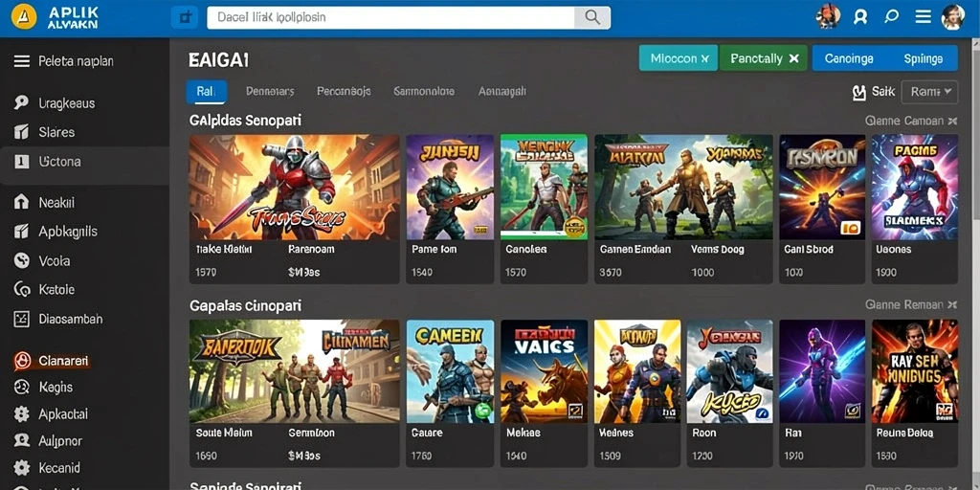Open the CAMEEK game thumbnail
The height and width of the screenshot is (490, 980).
click(450, 372)
